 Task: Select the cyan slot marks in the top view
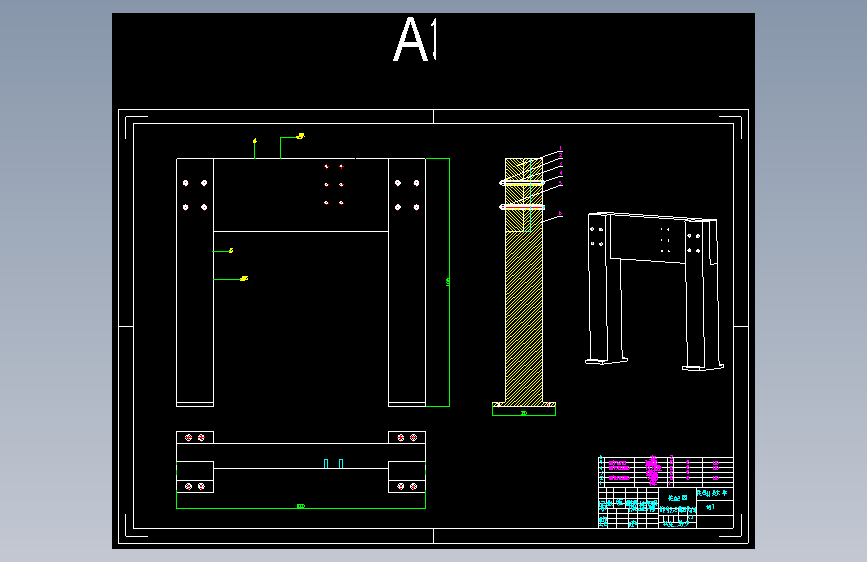click(x=333, y=464)
